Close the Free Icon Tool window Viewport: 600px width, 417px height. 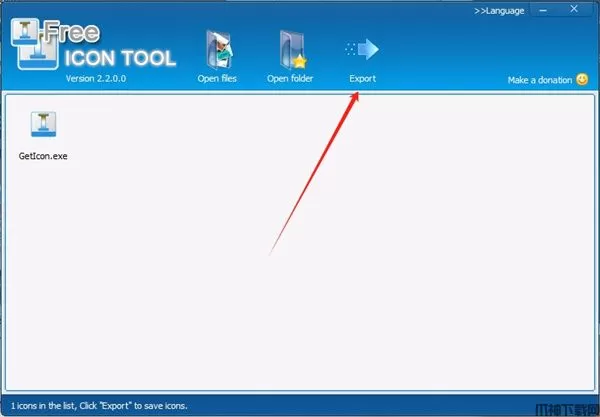574,9
